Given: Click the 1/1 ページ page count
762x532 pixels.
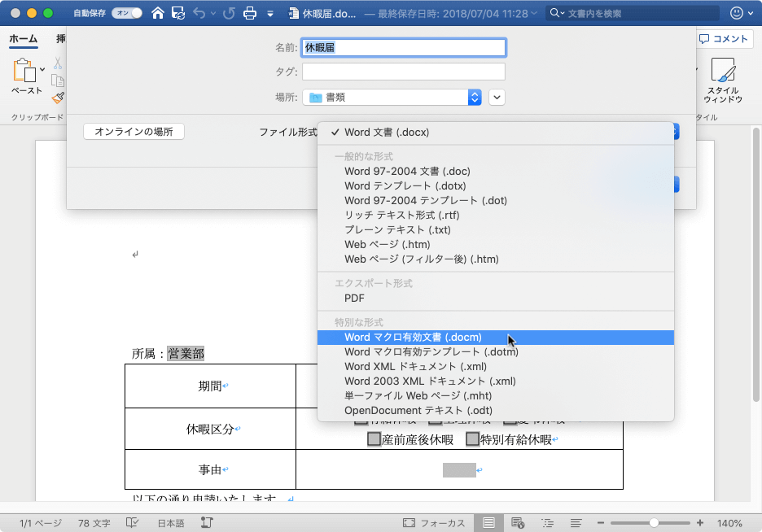Looking at the screenshot, I should coord(41,523).
